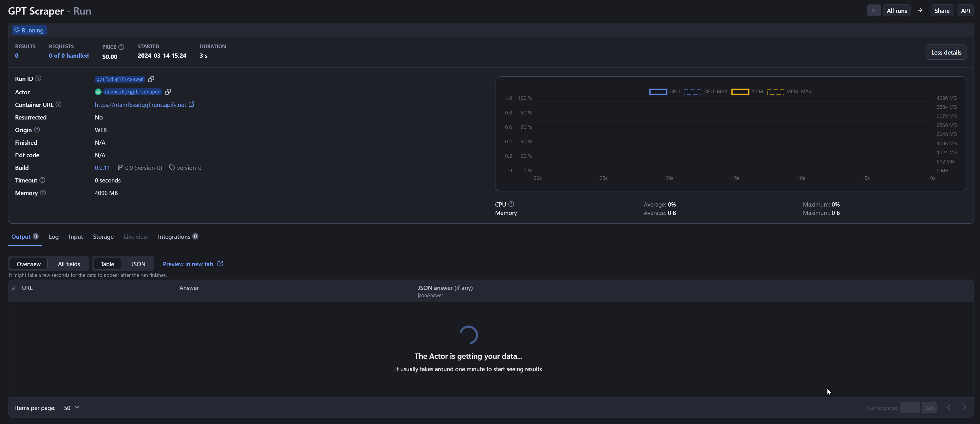Click the Timeout question mark icon
The image size is (980, 424).
point(42,180)
